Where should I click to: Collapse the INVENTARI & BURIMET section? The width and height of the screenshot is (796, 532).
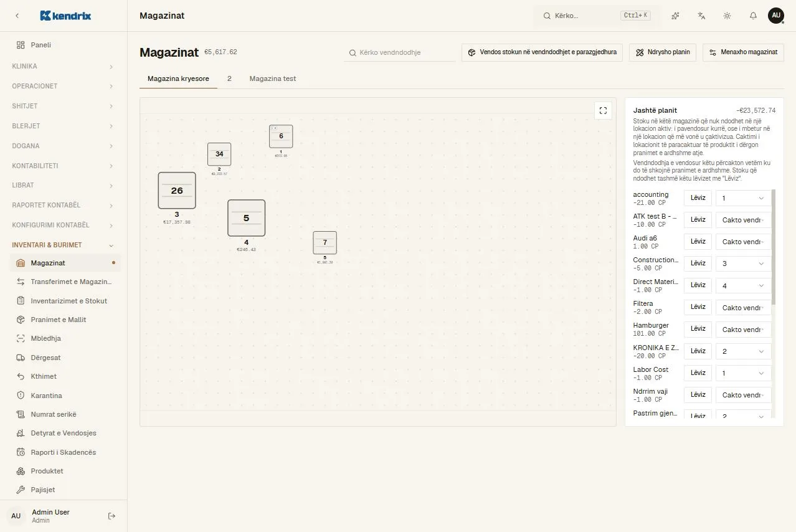64,245
